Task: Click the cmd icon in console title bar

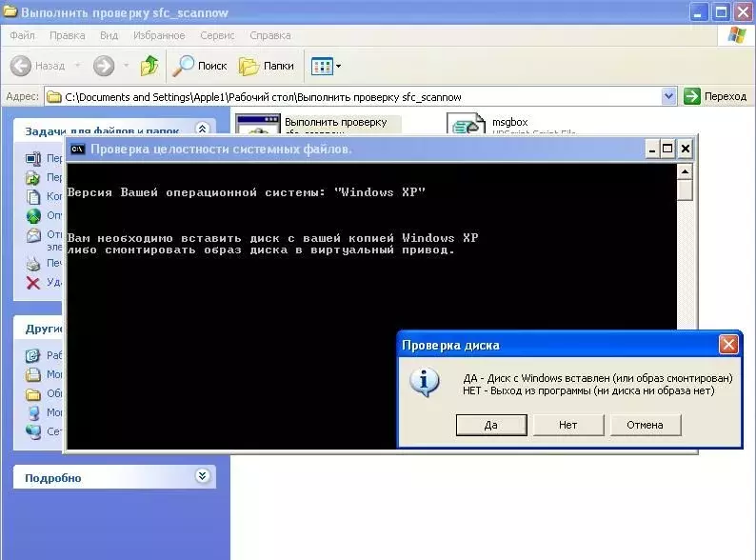Action: [77, 149]
